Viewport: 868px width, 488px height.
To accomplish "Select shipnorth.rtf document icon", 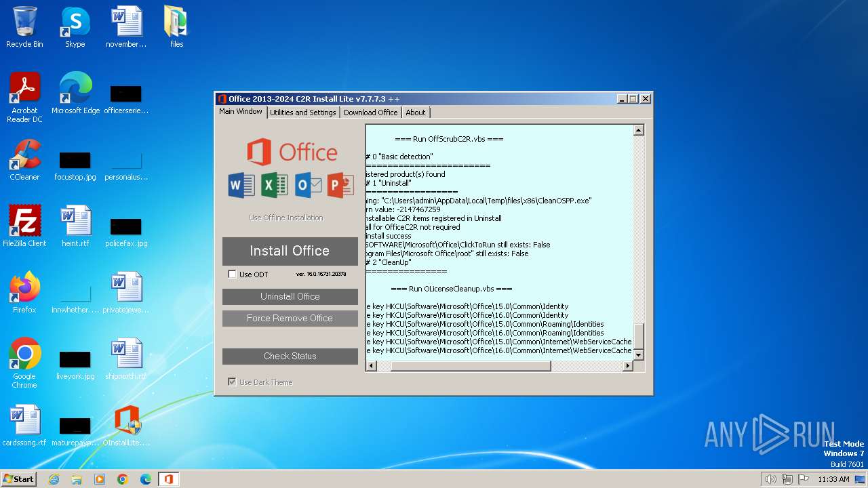I will (126, 359).
